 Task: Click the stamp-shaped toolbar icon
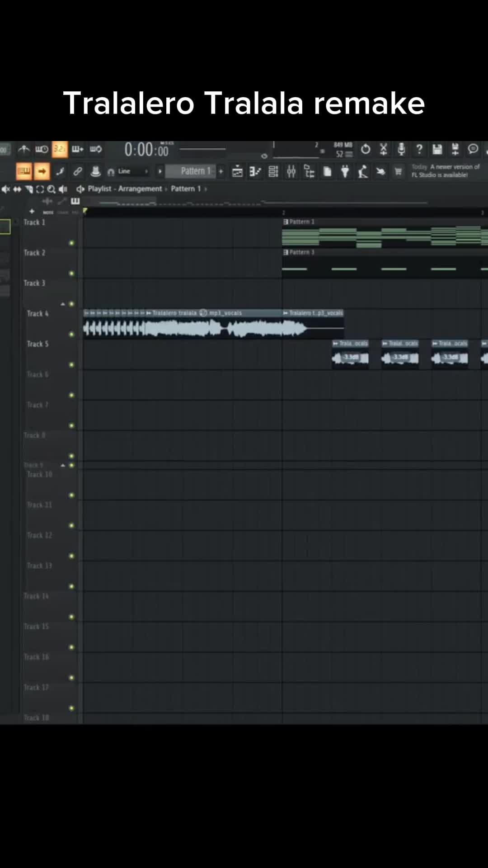95,171
